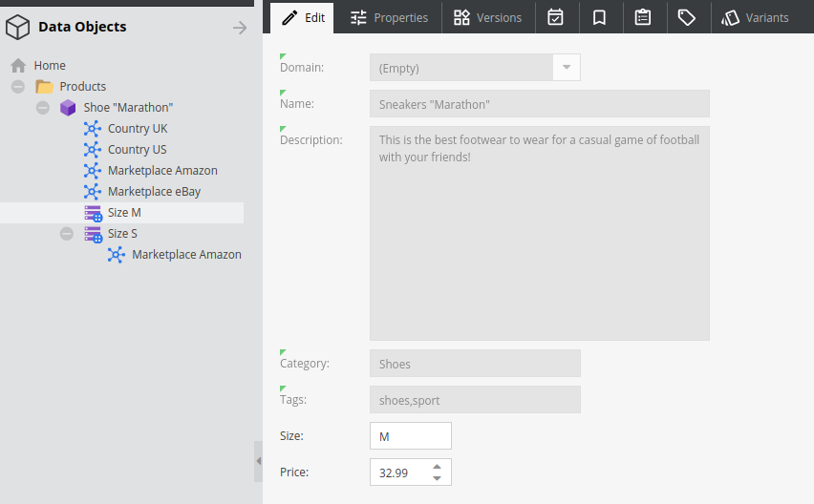Image resolution: width=814 pixels, height=504 pixels.
Task: Click the Products folder icon
Action: point(45,87)
